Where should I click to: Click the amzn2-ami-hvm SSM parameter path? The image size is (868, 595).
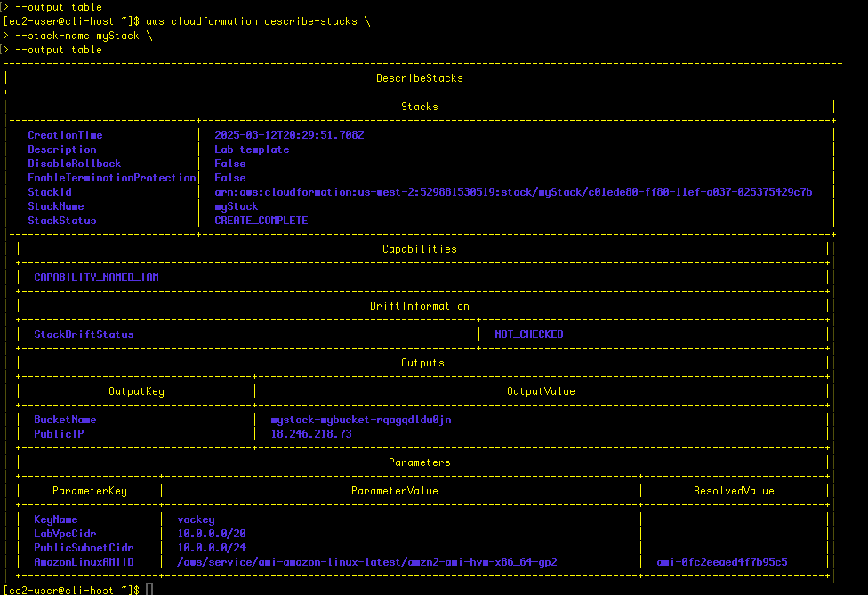(x=366, y=562)
